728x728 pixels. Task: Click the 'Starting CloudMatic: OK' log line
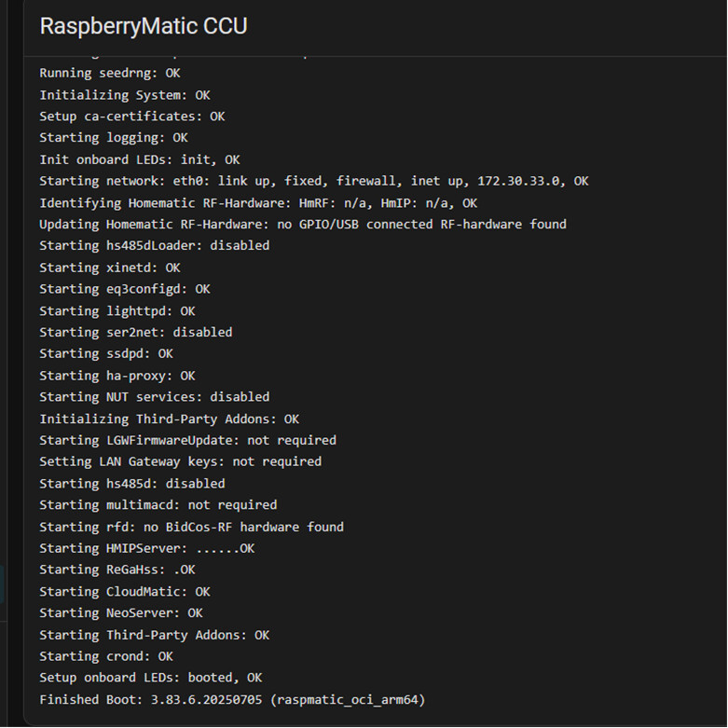pos(124,591)
